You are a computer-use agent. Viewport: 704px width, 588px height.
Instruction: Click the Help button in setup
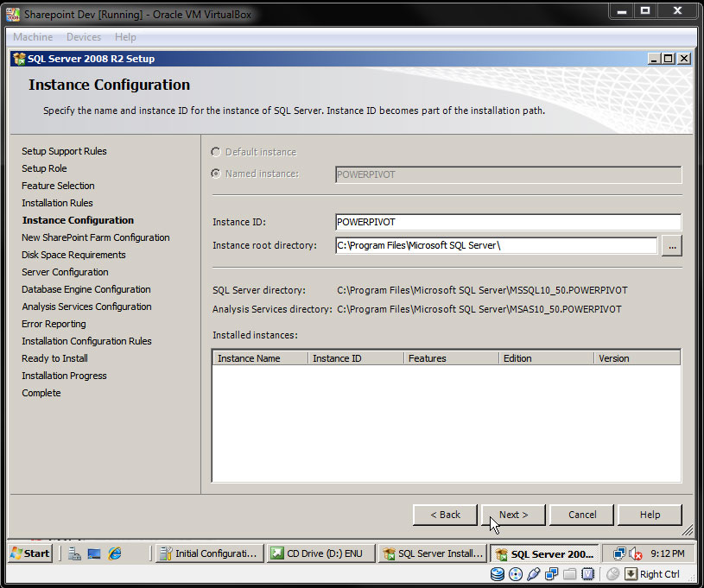point(650,515)
